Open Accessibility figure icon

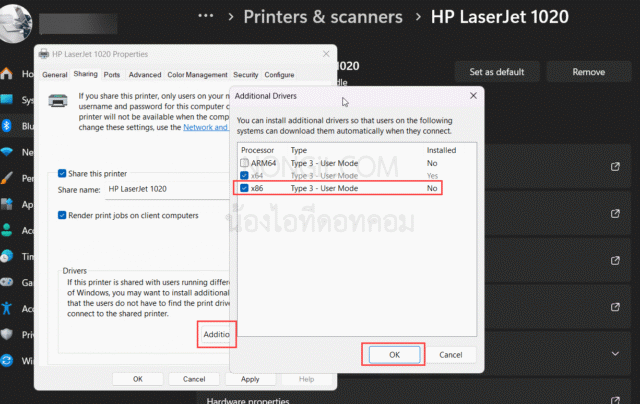7,309
